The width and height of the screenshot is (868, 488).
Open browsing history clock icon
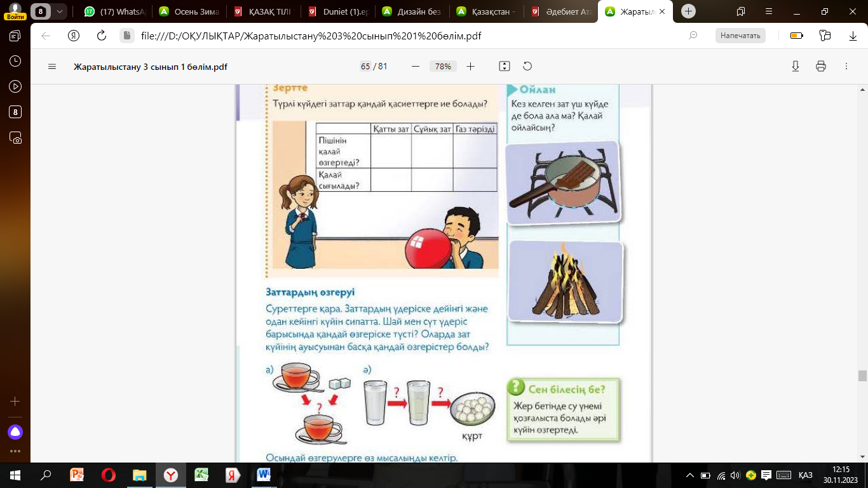15,61
